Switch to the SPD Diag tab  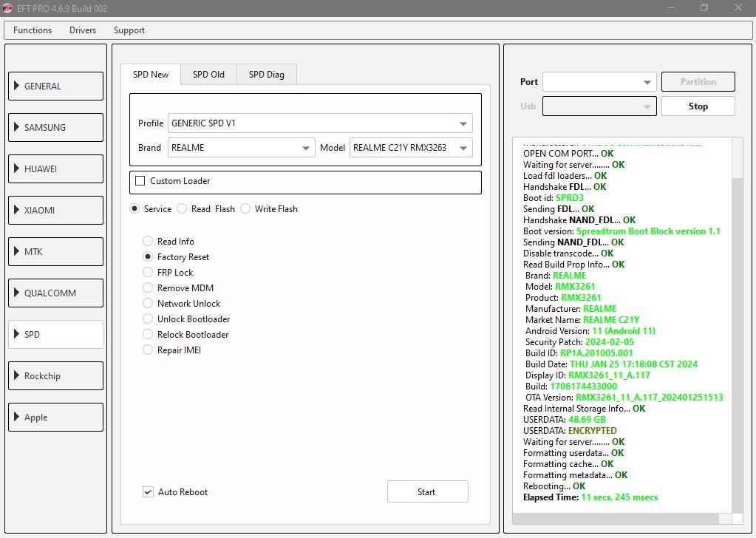tap(266, 75)
